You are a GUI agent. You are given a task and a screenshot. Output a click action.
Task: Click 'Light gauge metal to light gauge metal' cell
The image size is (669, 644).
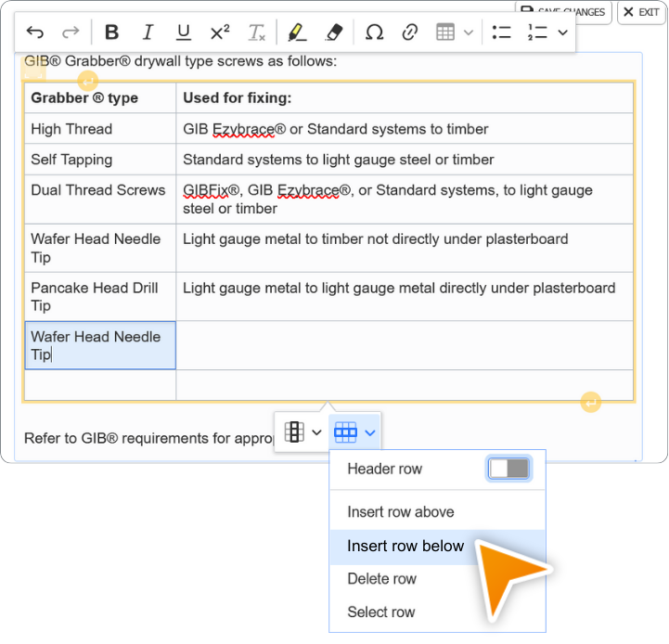point(405,297)
